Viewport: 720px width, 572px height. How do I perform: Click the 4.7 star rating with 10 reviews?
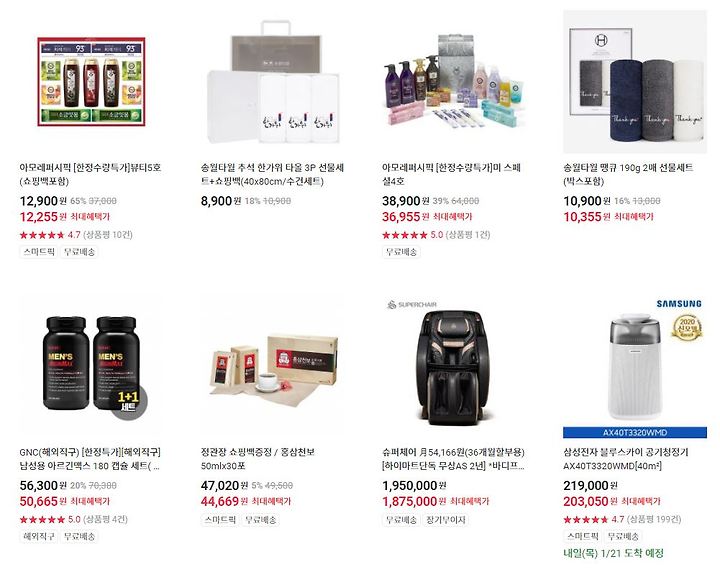[76, 235]
